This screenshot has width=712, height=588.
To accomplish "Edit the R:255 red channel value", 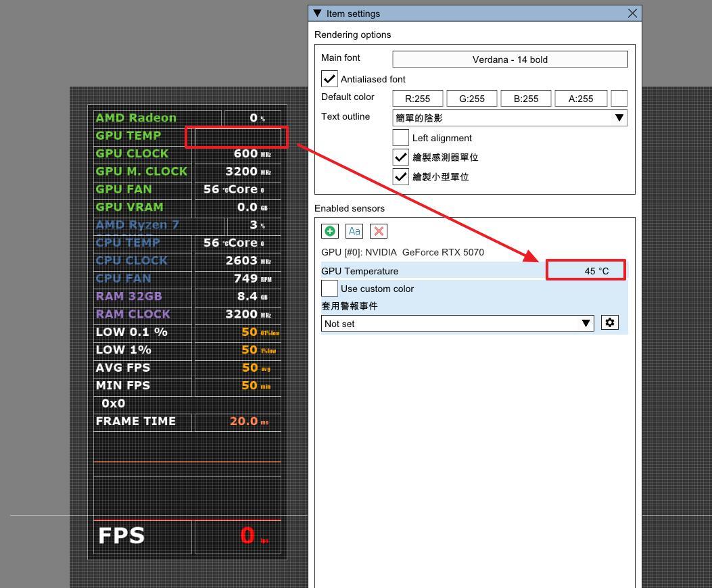I will 417,98.
